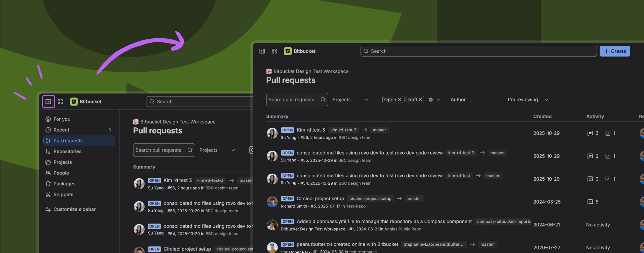Remove the Draft filter chip
Viewport: 644px width, 253px height.
tap(420, 99)
